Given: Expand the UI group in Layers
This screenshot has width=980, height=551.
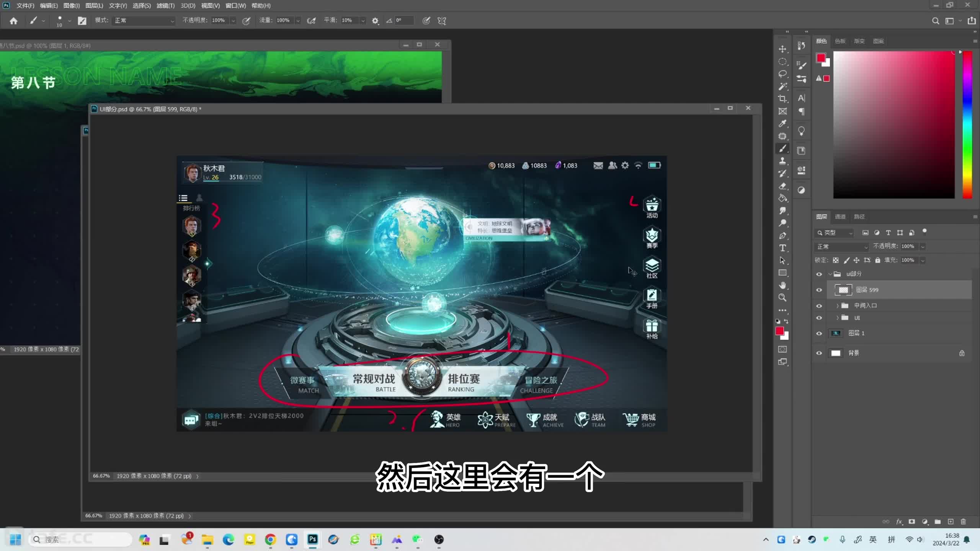Looking at the screenshot, I should (838, 318).
